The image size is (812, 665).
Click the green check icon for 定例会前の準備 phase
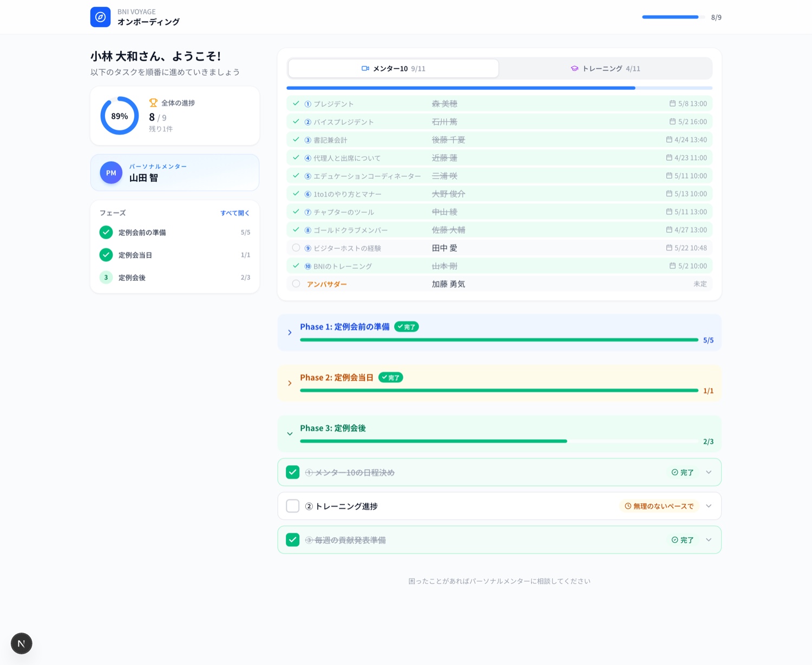[x=106, y=232]
